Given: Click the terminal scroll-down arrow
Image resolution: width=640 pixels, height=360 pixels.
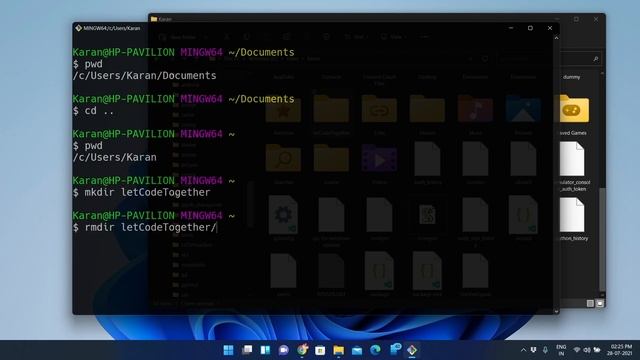Looking at the screenshot, I should click(556, 311).
